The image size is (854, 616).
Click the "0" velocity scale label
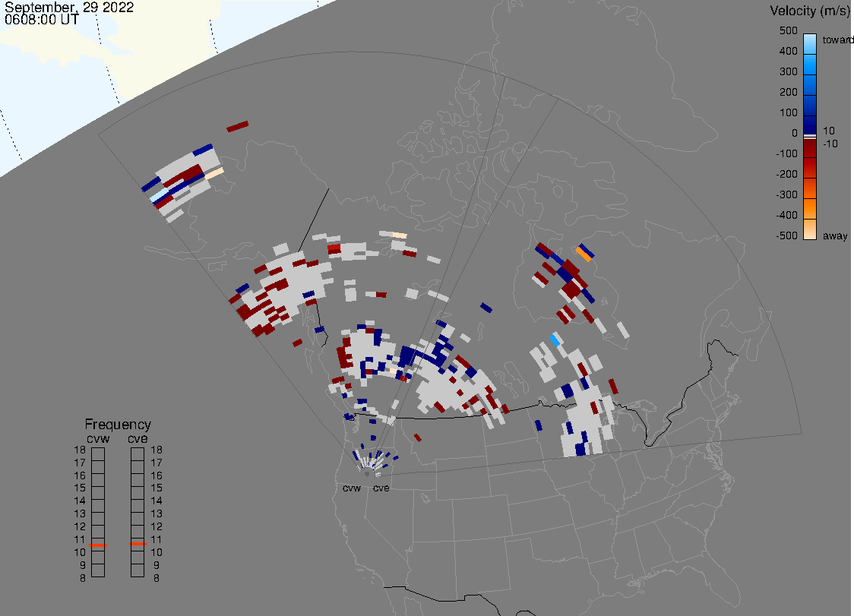pyautogui.click(x=795, y=134)
